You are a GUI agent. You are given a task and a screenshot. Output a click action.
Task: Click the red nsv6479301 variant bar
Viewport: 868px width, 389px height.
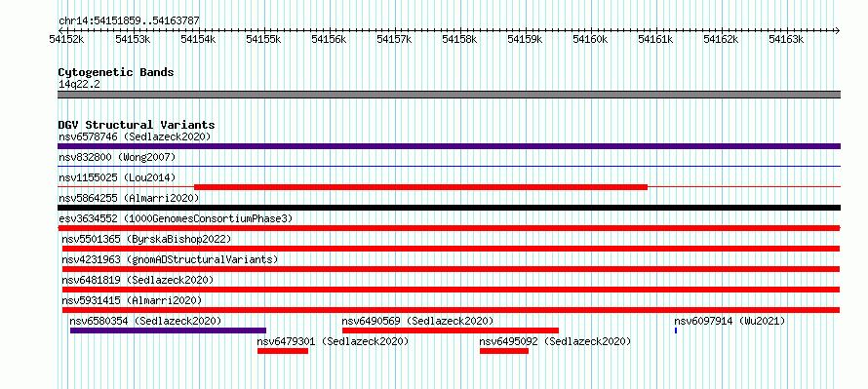click(x=283, y=351)
